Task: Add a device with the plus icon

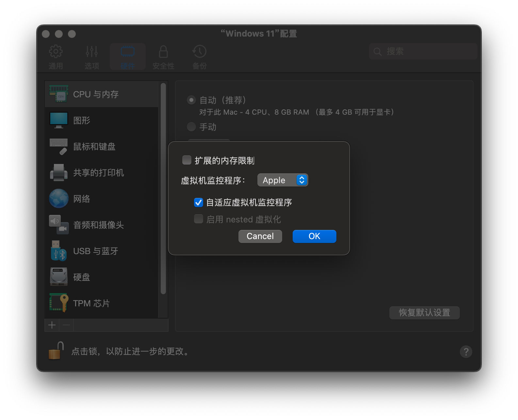Action: pos(52,325)
